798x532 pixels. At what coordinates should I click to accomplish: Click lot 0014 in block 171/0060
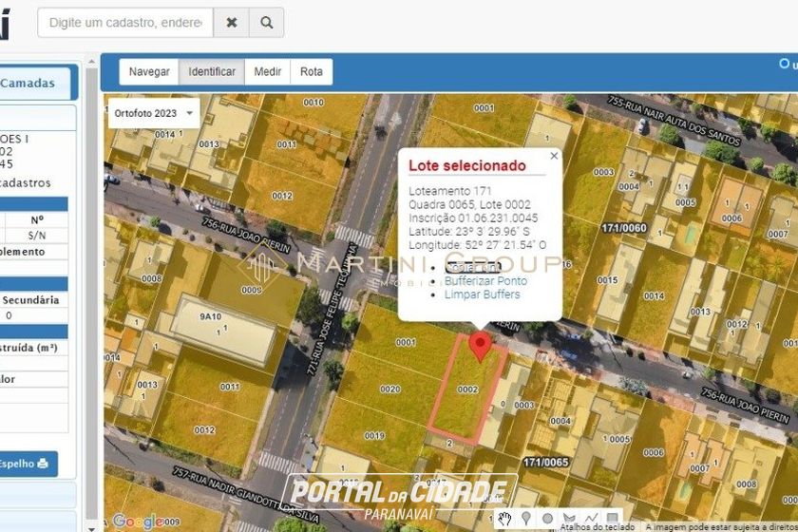point(654,295)
